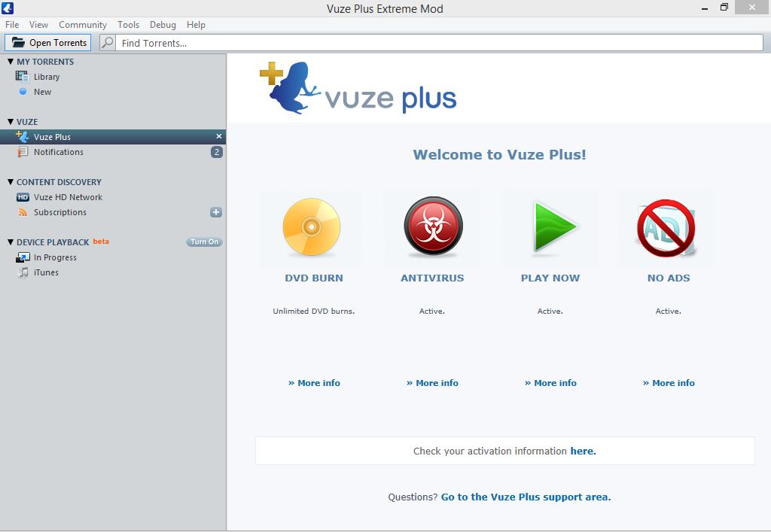Screen dimensions: 771x532
Task: Collapse the Content Discovery section
Action: (11, 182)
